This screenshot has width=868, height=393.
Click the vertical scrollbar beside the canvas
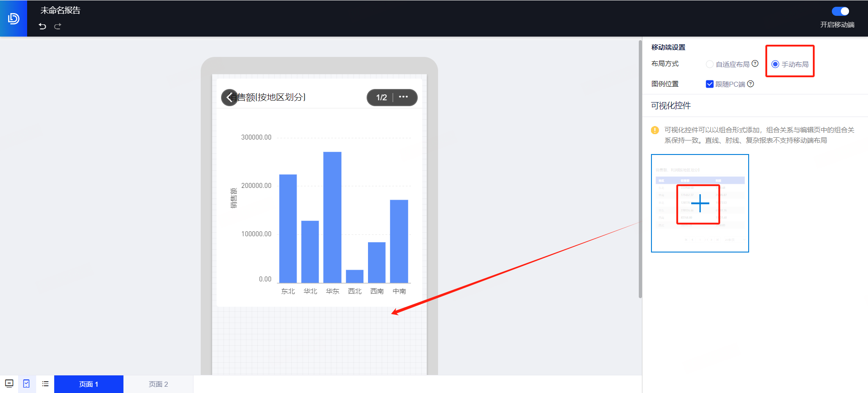tap(640, 169)
